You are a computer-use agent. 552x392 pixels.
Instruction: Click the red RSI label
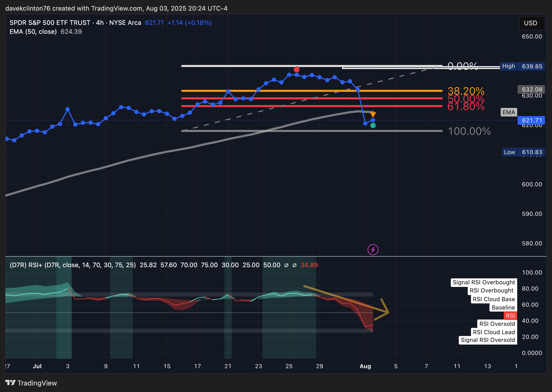click(x=510, y=316)
